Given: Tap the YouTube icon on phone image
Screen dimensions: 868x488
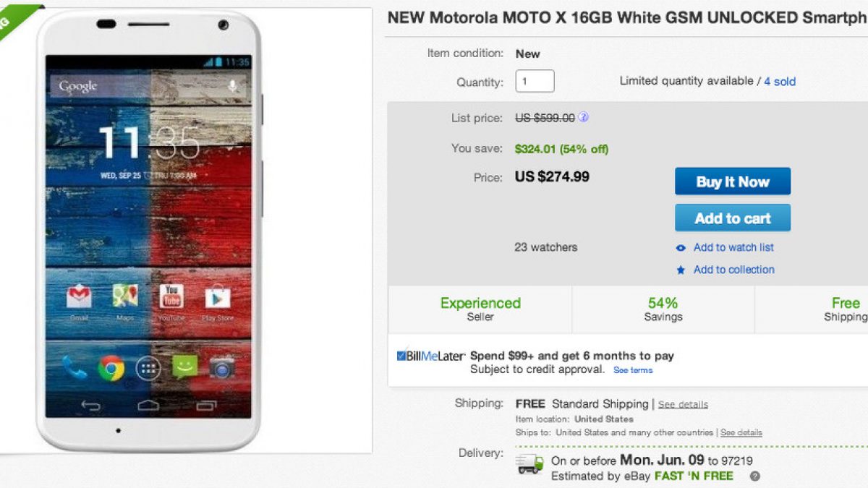Looking at the screenshot, I should tap(171, 296).
